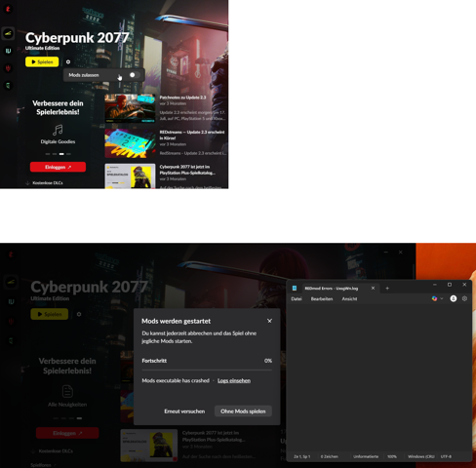
Task: Click the Digitale Goodies music note icon
Action: (x=58, y=130)
